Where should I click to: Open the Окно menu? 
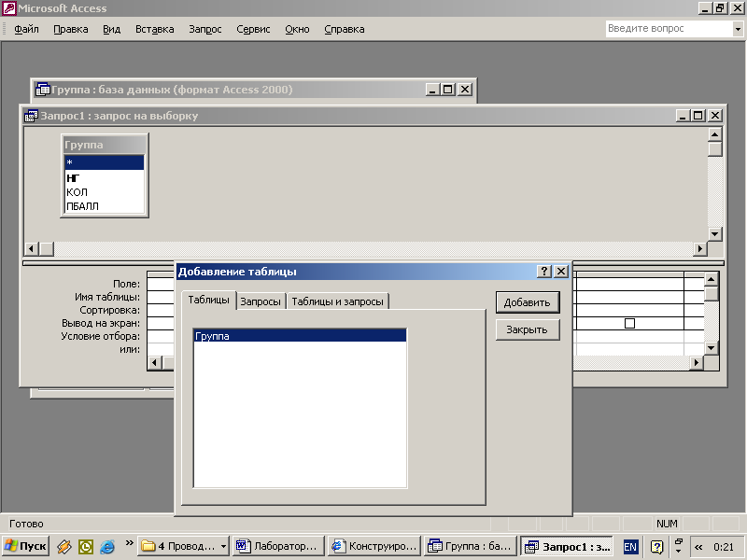tap(297, 29)
